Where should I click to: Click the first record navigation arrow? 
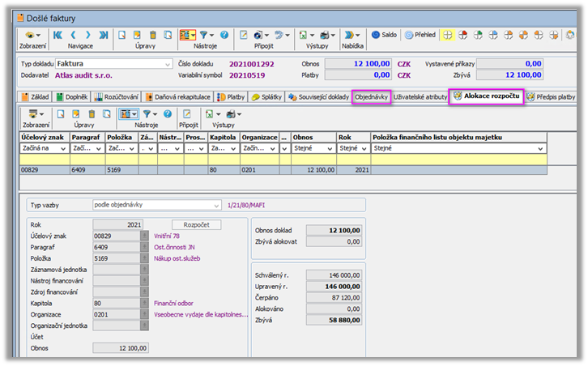coord(58,35)
